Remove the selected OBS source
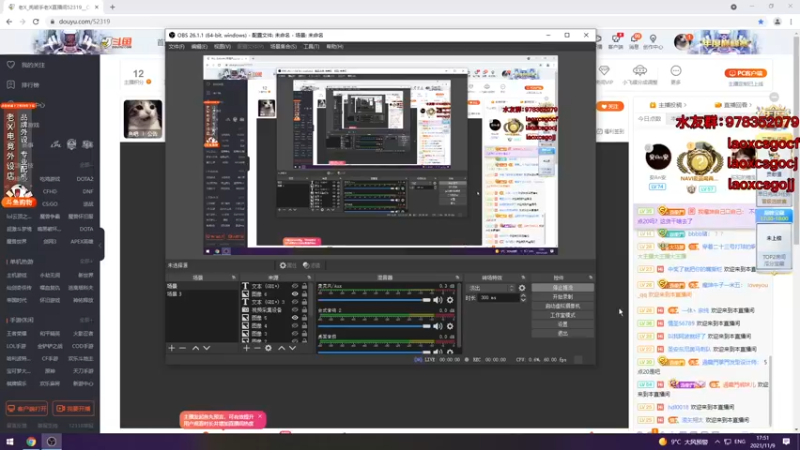The width and height of the screenshot is (800, 450). point(257,348)
